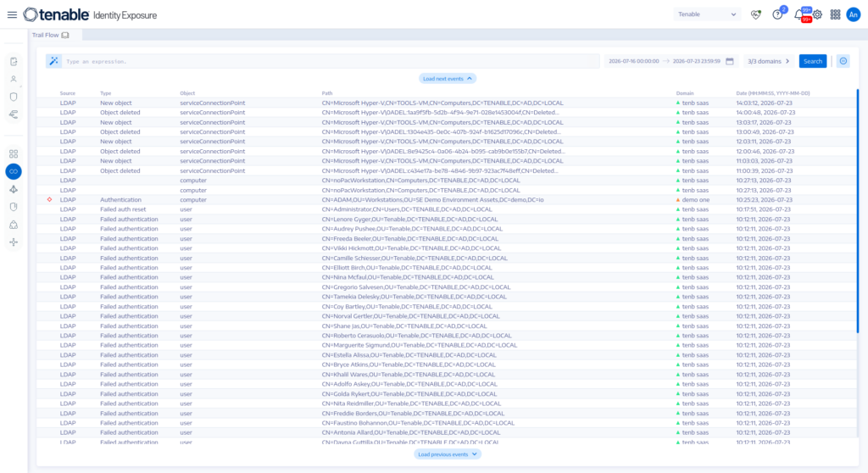Click the Date column header
Viewport: 868px width, 473px height.
[x=773, y=93]
